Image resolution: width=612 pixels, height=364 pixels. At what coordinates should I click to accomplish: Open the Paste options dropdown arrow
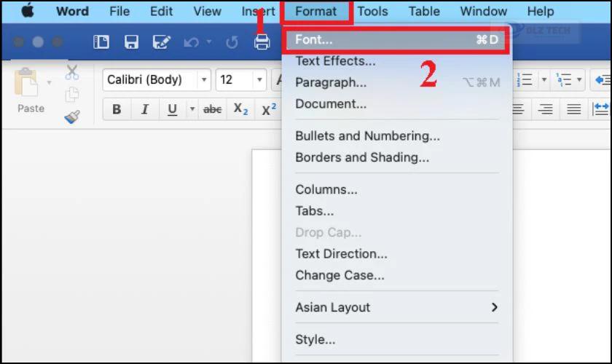click(49, 82)
